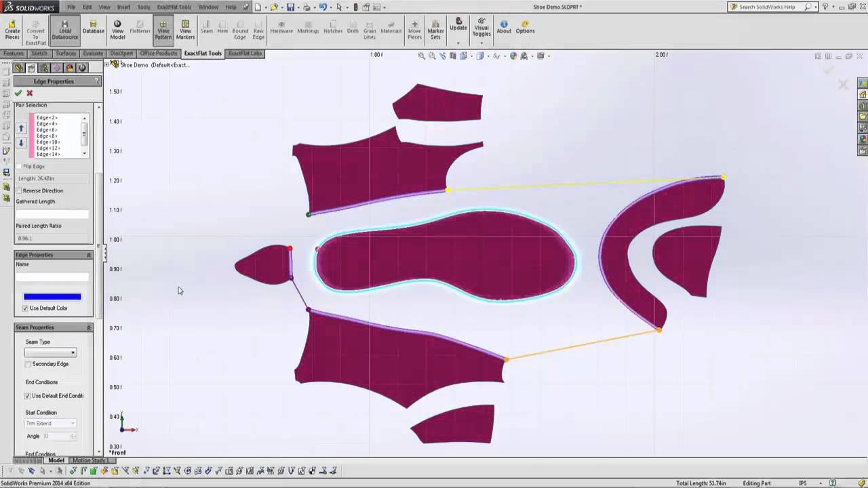Click the Zoom to Fit view icon
Viewport: 868px width, 488px height.
421,56
